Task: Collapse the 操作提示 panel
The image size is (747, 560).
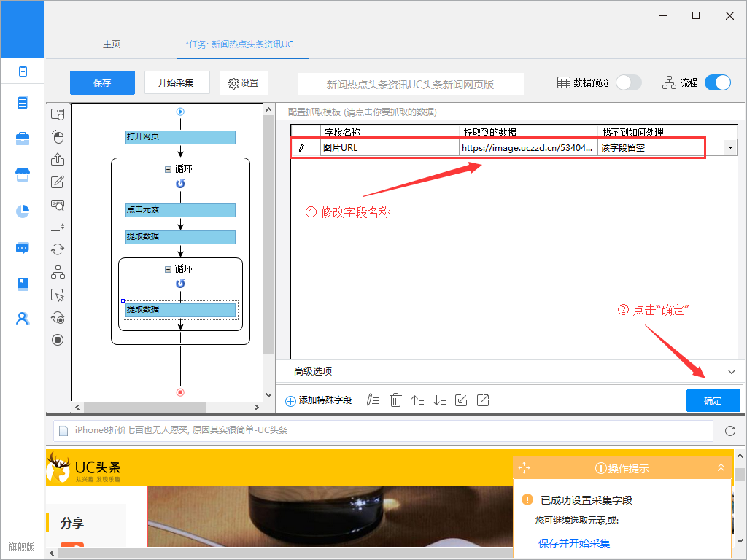Action: point(721,468)
